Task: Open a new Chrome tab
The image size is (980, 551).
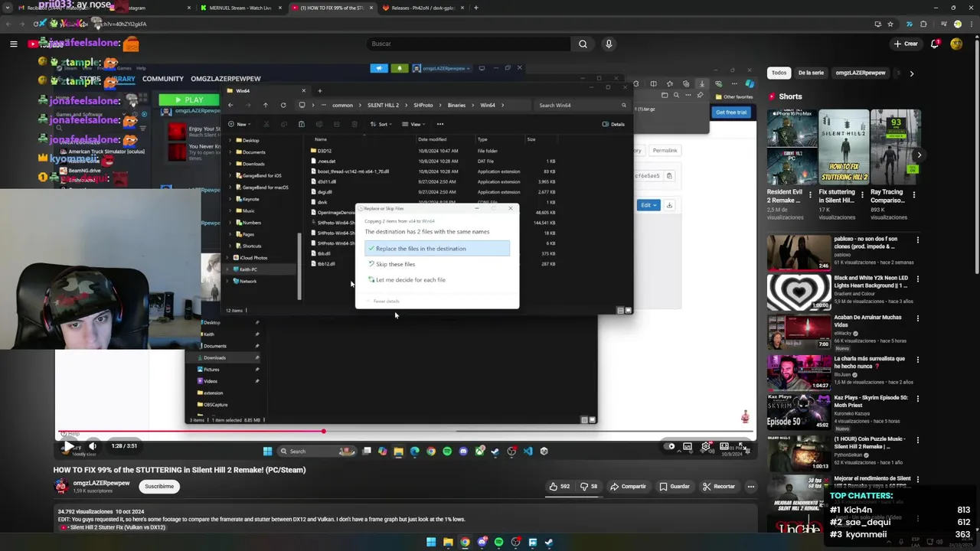Action: coord(476,8)
